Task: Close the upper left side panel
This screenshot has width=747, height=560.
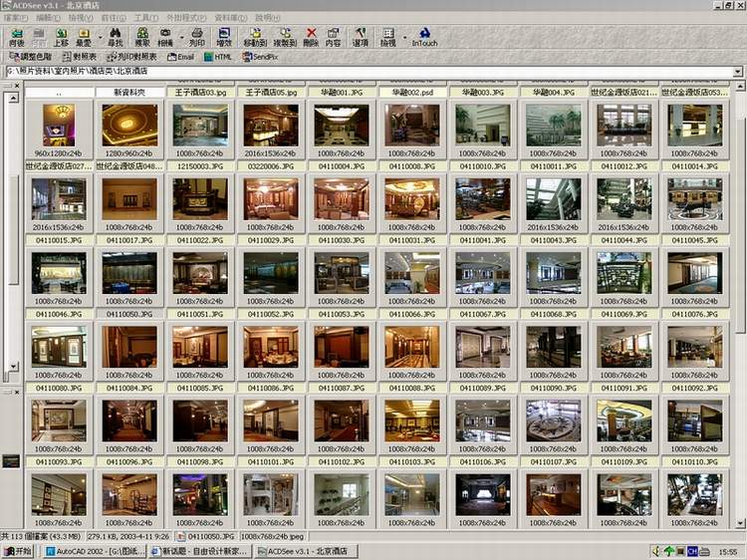Action: click(17, 86)
